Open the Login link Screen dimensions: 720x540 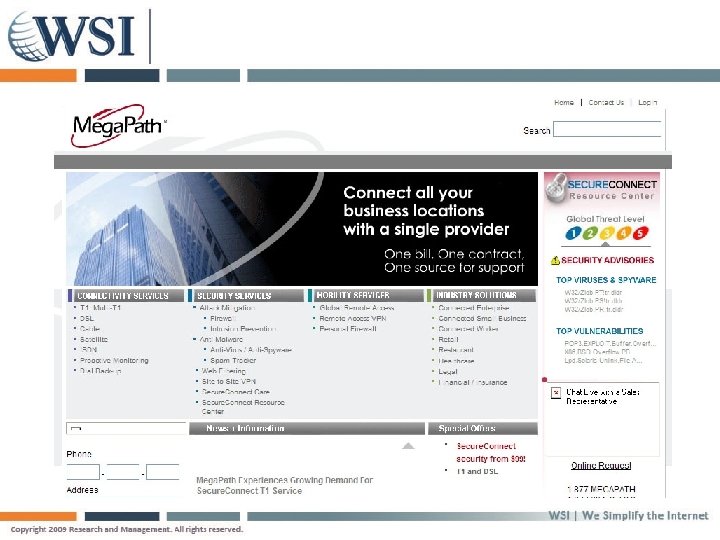(x=647, y=102)
